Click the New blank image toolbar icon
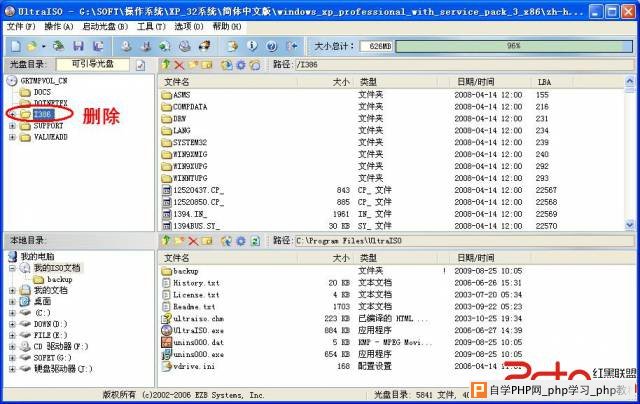This screenshot has height=404, width=640. [16, 46]
